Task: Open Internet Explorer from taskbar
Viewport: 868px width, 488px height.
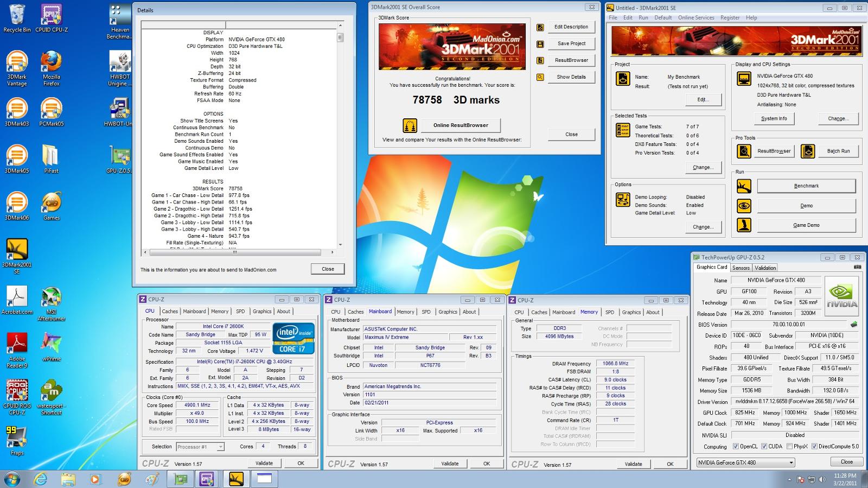Action: [41, 479]
